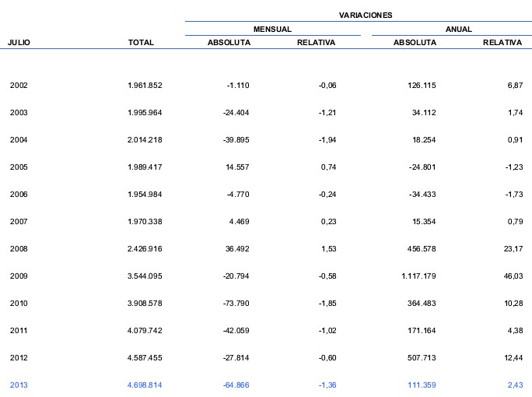532x397 pixels.
Task: Click the monthly absolute value -73.790
Action: click(233, 303)
